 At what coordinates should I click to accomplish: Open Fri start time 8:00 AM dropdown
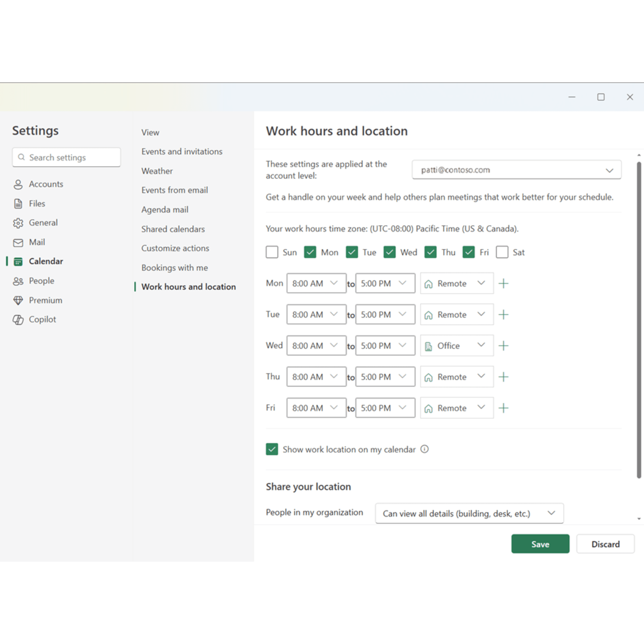tap(316, 408)
